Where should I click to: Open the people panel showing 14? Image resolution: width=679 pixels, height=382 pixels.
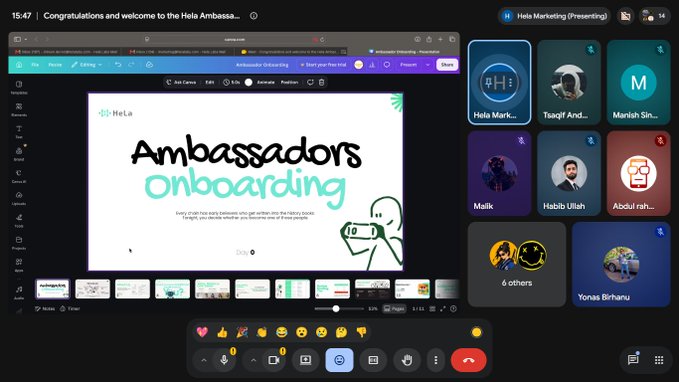(654, 16)
